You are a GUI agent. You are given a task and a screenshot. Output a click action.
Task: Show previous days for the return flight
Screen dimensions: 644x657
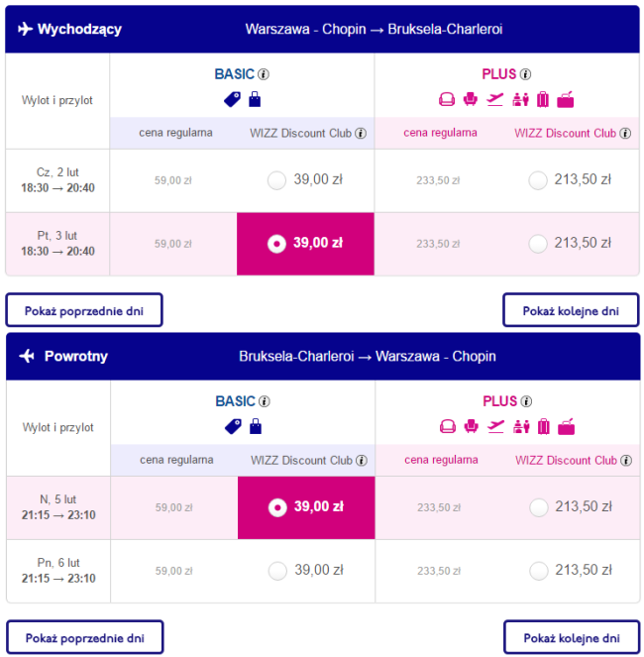point(84,637)
